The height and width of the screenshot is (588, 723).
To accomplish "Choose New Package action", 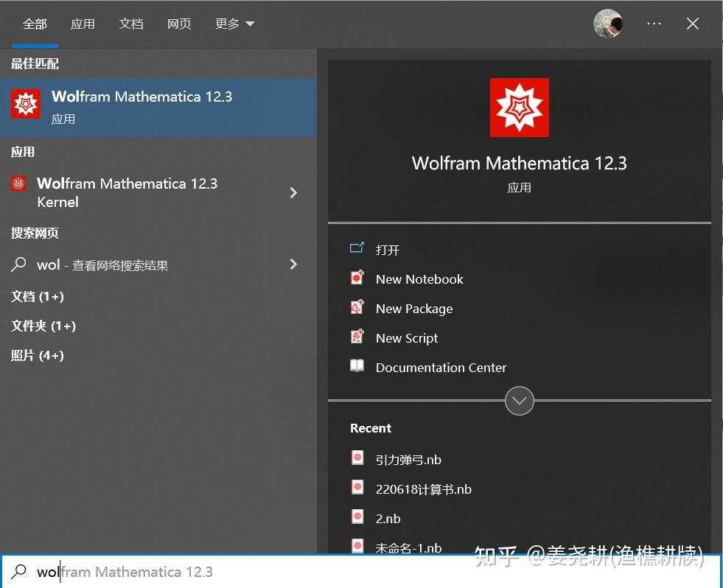I will click(414, 309).
